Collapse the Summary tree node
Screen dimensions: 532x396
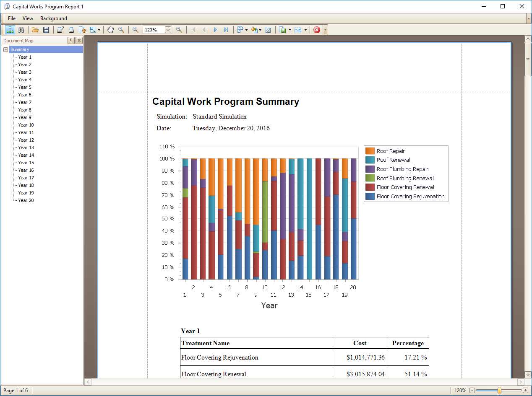click(x=5, y=49)
